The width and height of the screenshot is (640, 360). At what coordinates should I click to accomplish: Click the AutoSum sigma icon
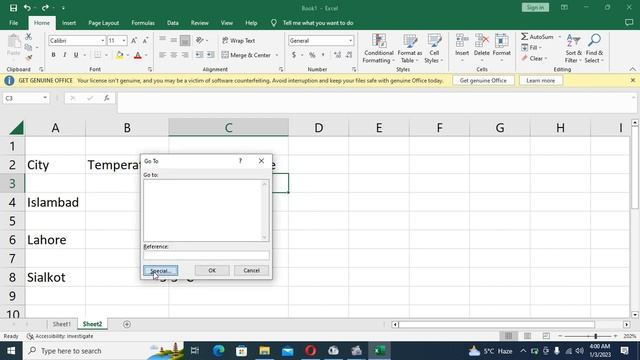coord(524,37)
